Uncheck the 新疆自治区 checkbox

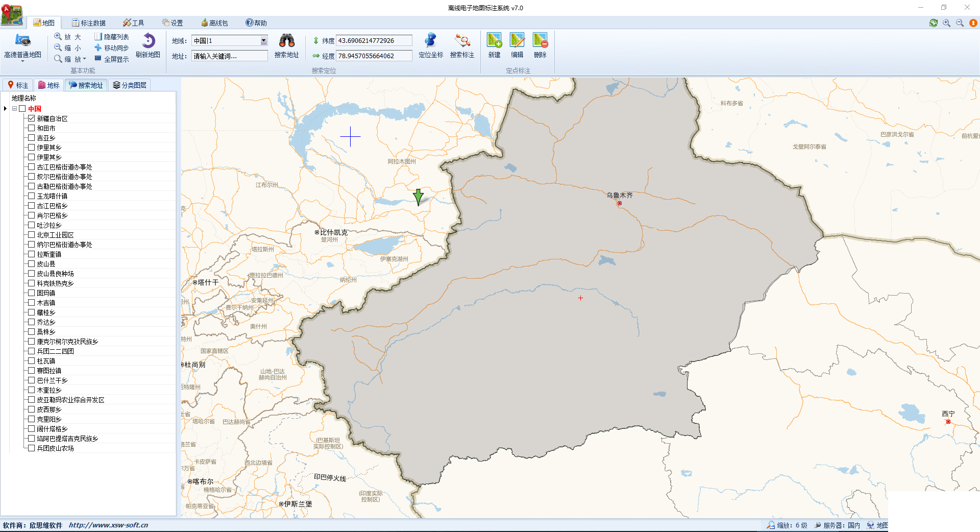click(x=32, y=118)
